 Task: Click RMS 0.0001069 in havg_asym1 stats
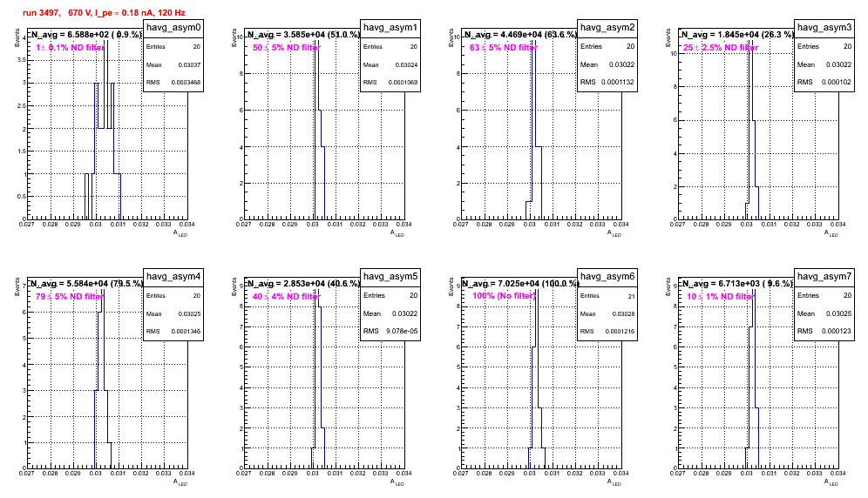click(390, 83)
